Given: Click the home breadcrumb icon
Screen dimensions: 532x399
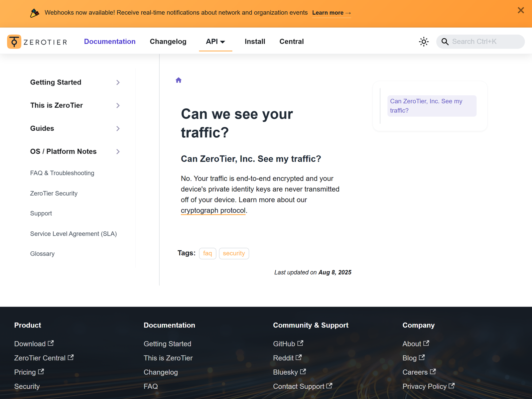Looking at the screenshot, I should pyautogui.click(x=179, y=80).
